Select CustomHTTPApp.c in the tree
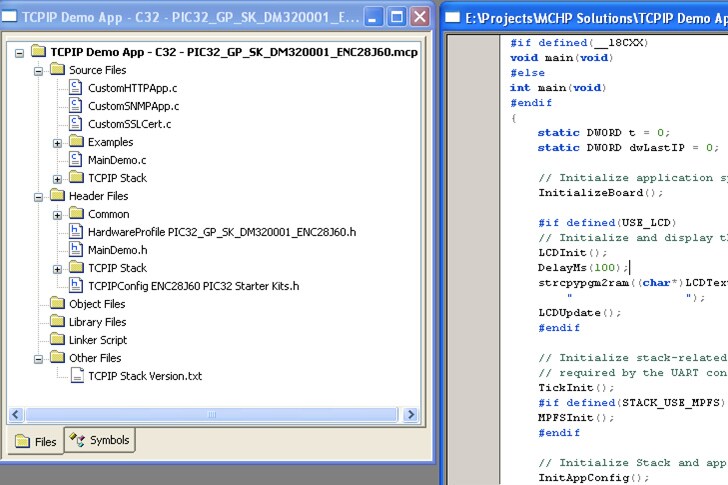728x485 pixels. (132, 88)
